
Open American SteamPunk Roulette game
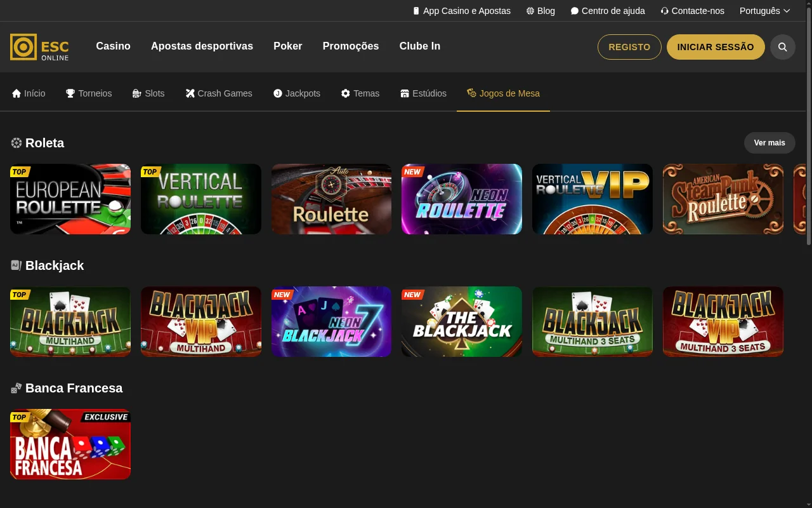[723, 199]
